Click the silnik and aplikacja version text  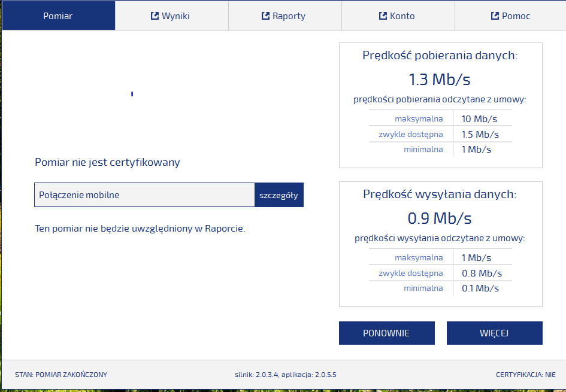coord(286,375)
